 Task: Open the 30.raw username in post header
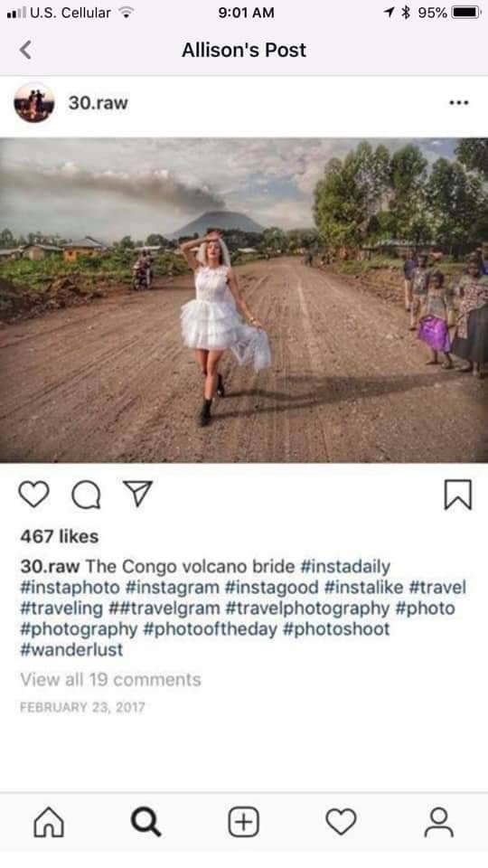98,103
